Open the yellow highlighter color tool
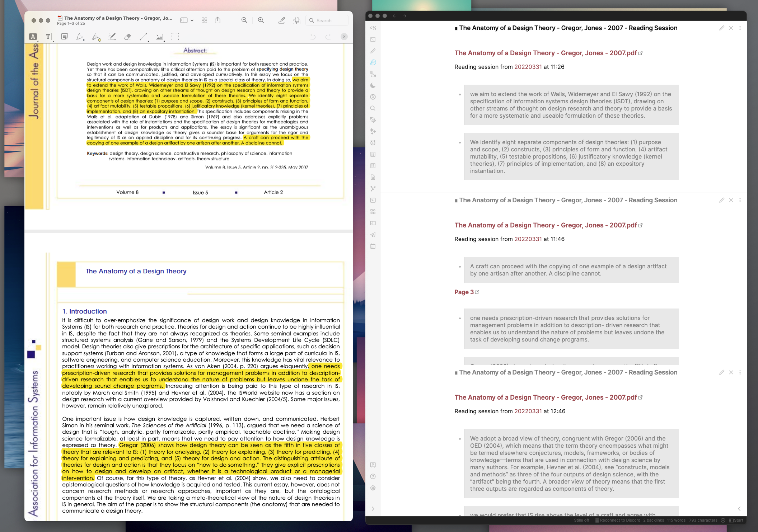This screenshot has width=758, height=532. pos(96,37)
